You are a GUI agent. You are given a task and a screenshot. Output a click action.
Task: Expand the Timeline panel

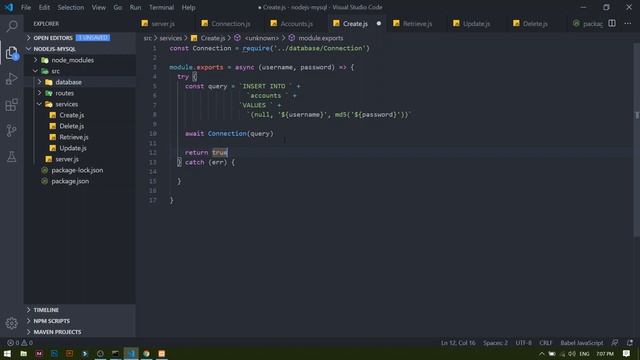[80, 310]
